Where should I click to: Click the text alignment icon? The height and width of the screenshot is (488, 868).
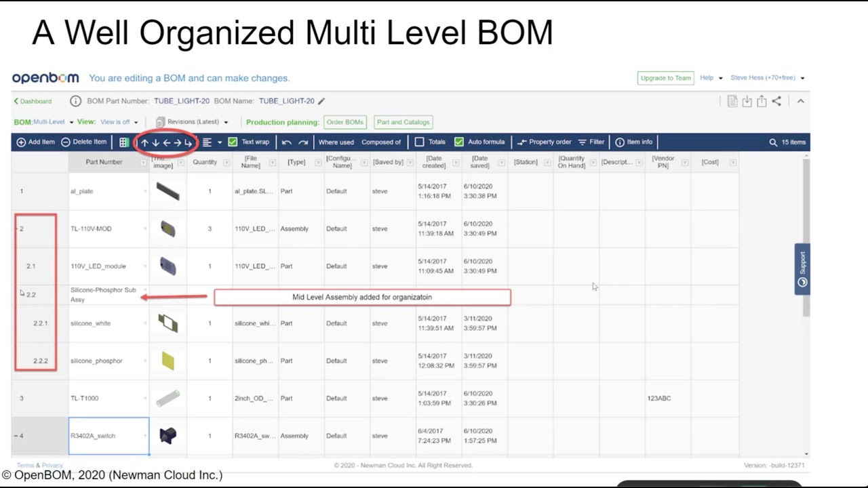coord(208,142)
